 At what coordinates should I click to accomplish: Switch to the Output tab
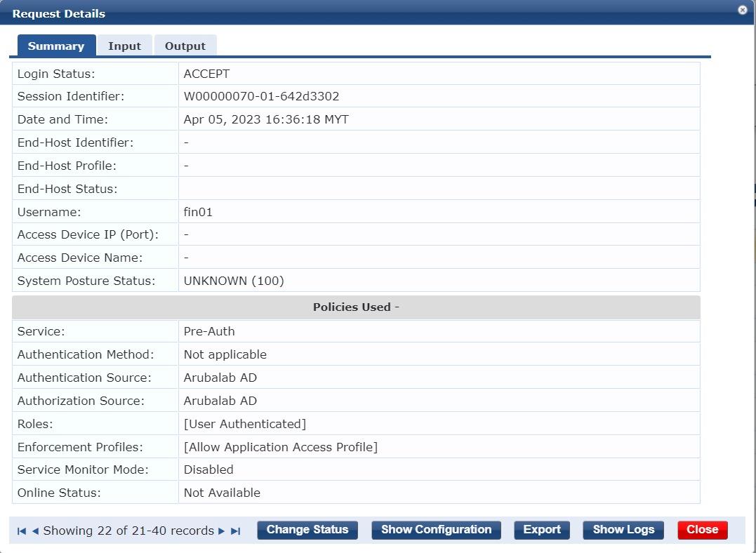click(185, 45)
